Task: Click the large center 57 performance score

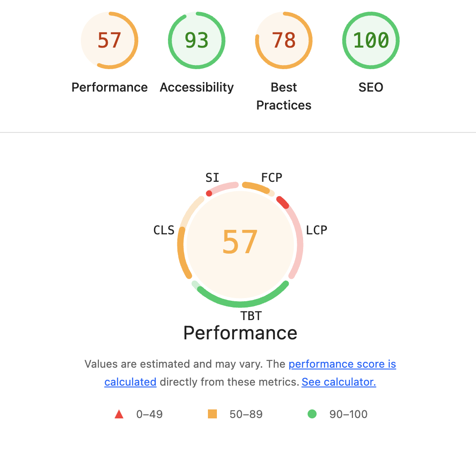Action: click(x=240, y=242)
